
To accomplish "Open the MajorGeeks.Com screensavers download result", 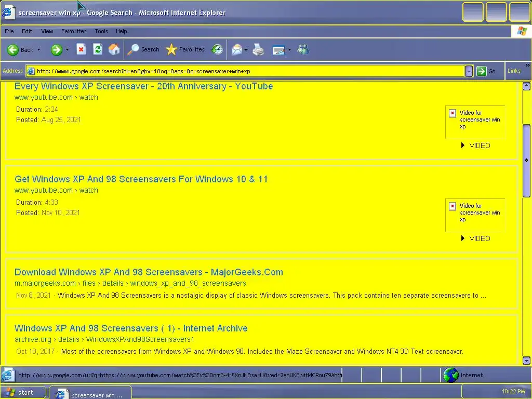I will coord(149,272).
